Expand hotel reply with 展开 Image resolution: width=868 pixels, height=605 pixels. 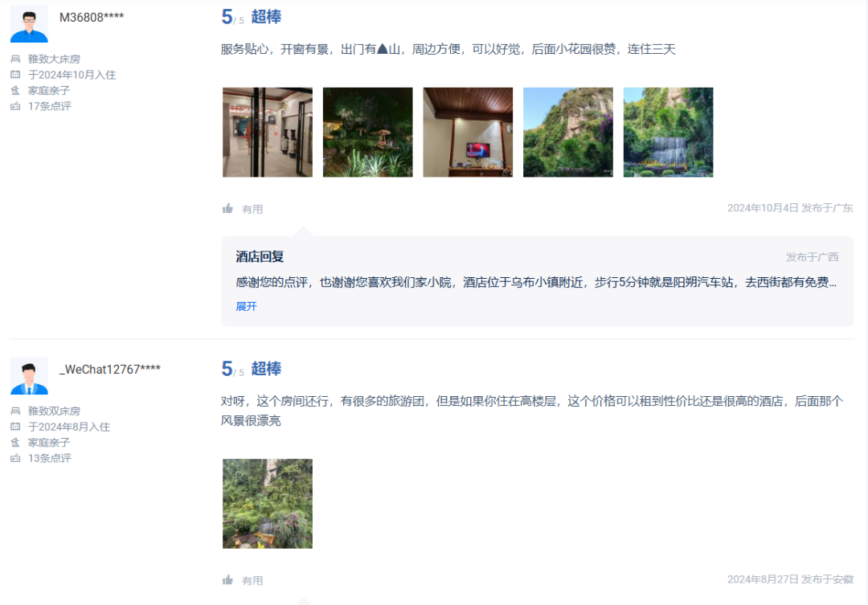[247, 306]
